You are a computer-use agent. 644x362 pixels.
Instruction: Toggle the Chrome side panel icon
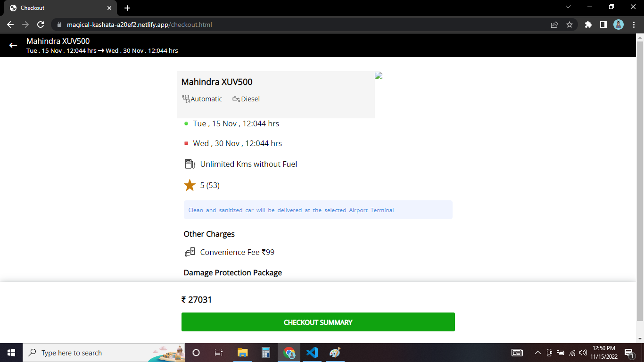click(603, 25)
